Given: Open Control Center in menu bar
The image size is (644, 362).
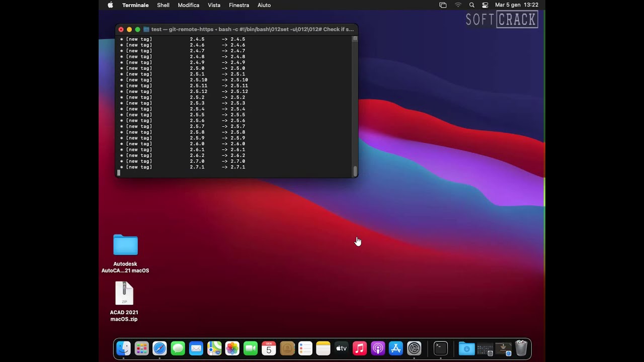Looking at the screenshot, I should tap(485, 5).
